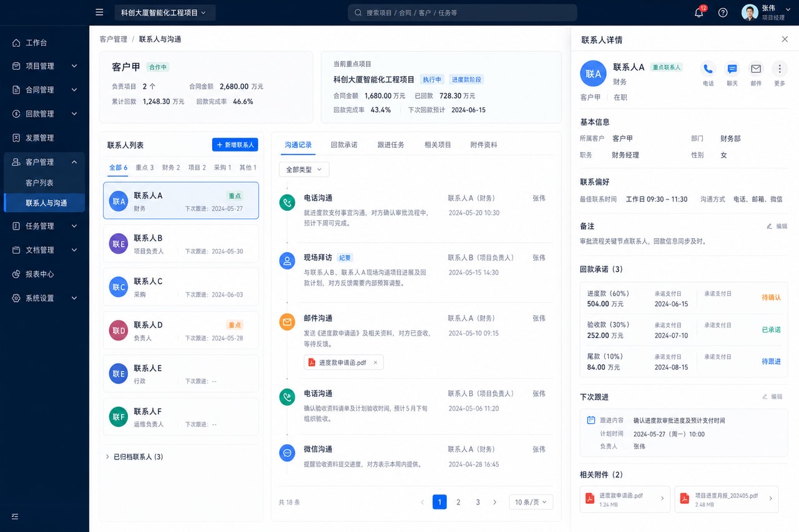Open the 微信沟通 record icon

tap(287, 453)
